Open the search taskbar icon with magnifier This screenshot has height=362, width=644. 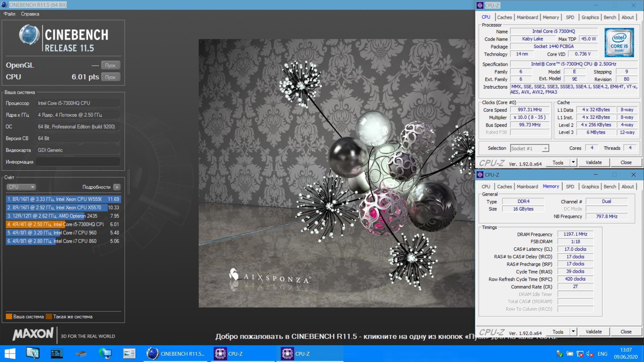click(x=33, y=354)
